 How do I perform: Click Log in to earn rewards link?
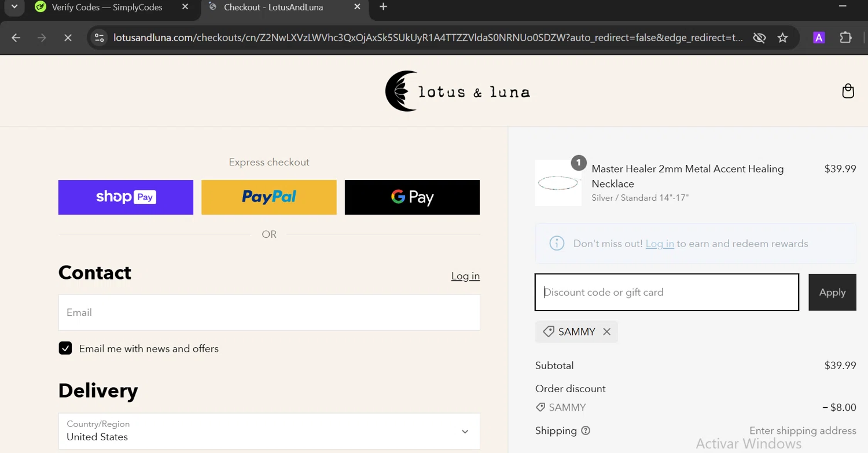660,244
